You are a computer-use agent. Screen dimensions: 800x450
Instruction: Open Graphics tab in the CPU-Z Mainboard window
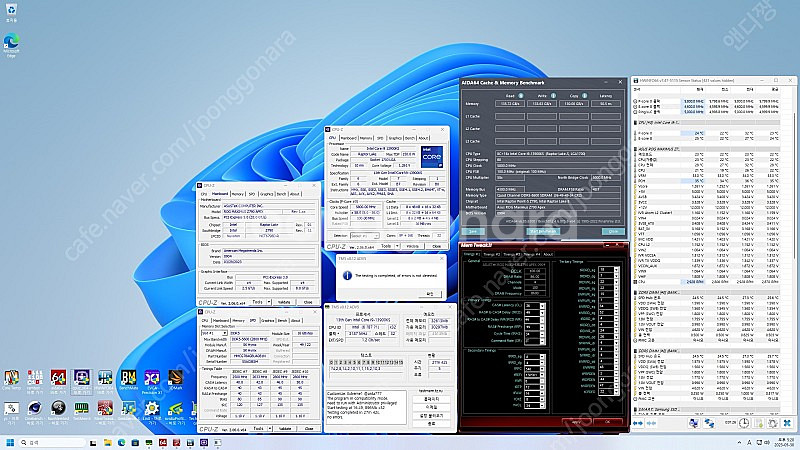tap(266, 194)
